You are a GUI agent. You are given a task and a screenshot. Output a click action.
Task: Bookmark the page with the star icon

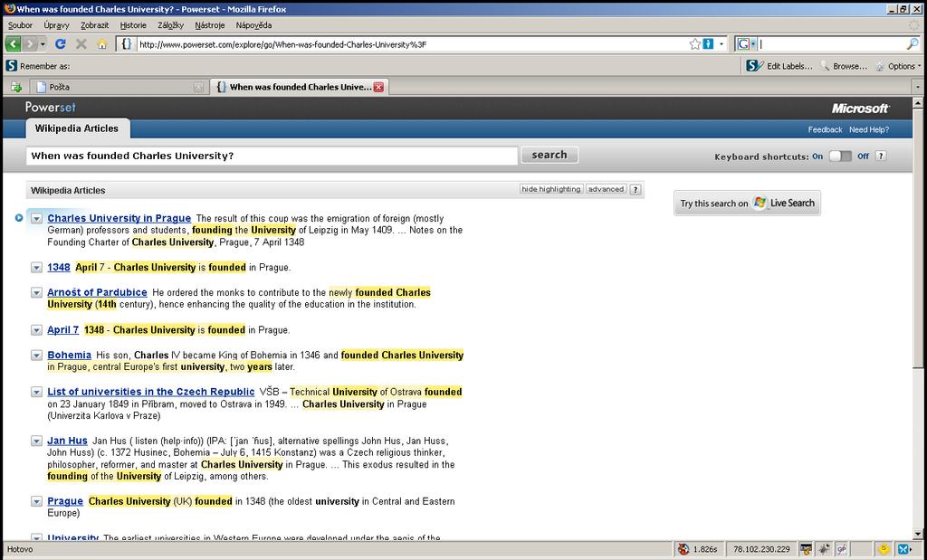coord(694,44)
